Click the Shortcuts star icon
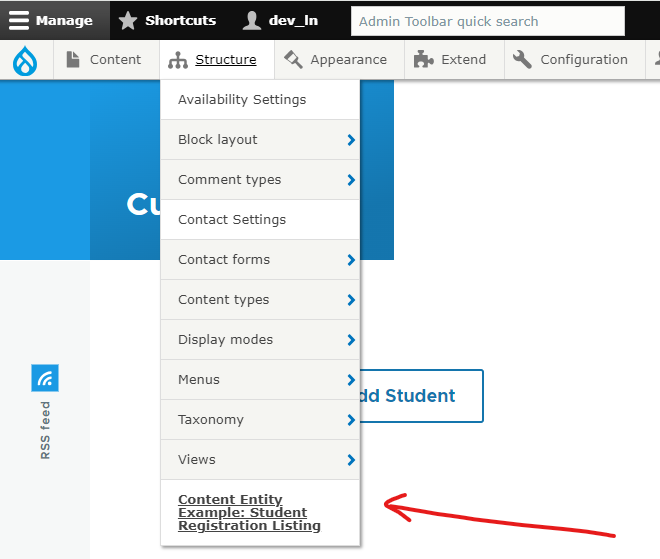Screen dimensions: 660x559 [128, 20]
